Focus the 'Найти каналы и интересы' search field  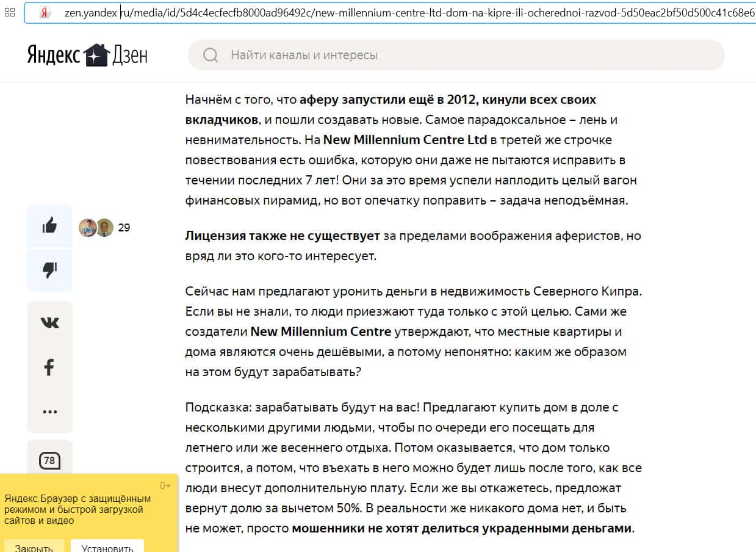pyautogui.click(x=456, y=55)
